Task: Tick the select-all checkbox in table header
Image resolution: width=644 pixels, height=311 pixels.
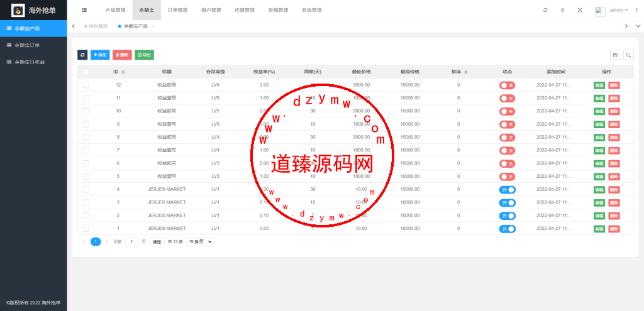Action: pyautogui.click(x=86, y=72)
